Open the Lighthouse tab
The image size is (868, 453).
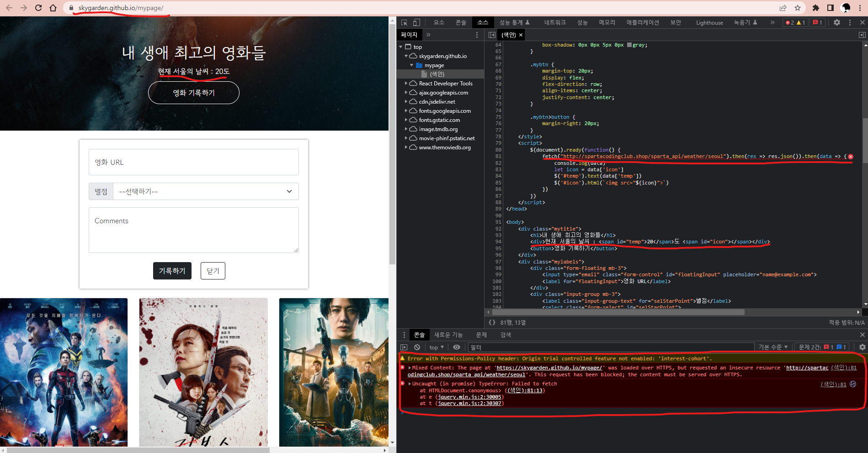tap(709, 22)
